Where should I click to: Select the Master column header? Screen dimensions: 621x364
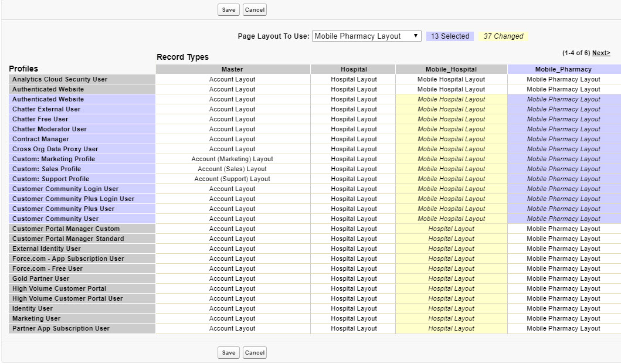(x=232, y=69)
